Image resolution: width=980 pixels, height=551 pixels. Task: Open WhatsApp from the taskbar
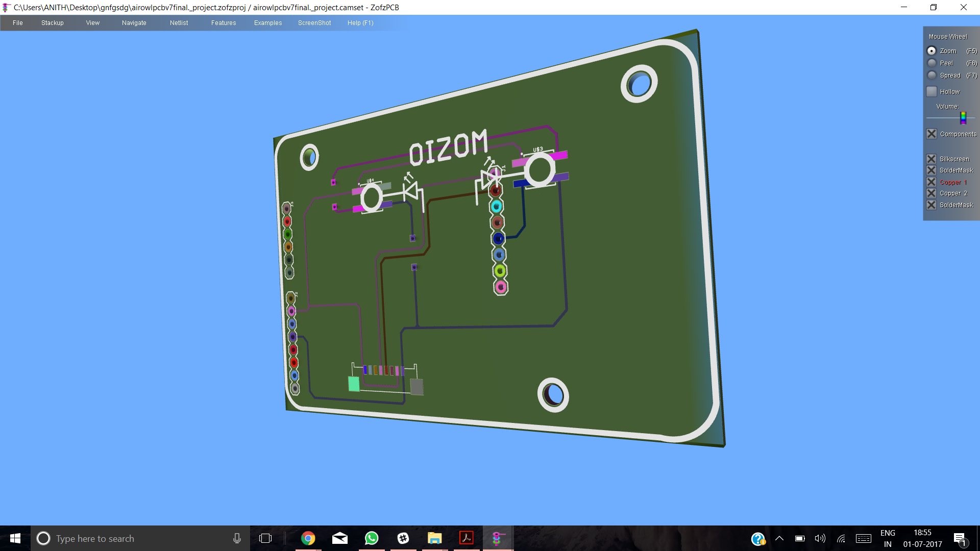point(372,538)
